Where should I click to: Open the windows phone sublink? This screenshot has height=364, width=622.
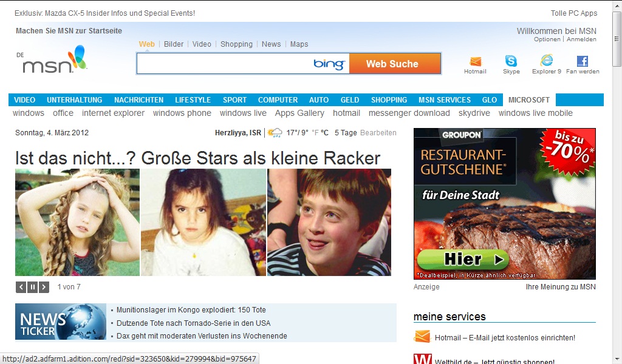(x=182, y=113)
